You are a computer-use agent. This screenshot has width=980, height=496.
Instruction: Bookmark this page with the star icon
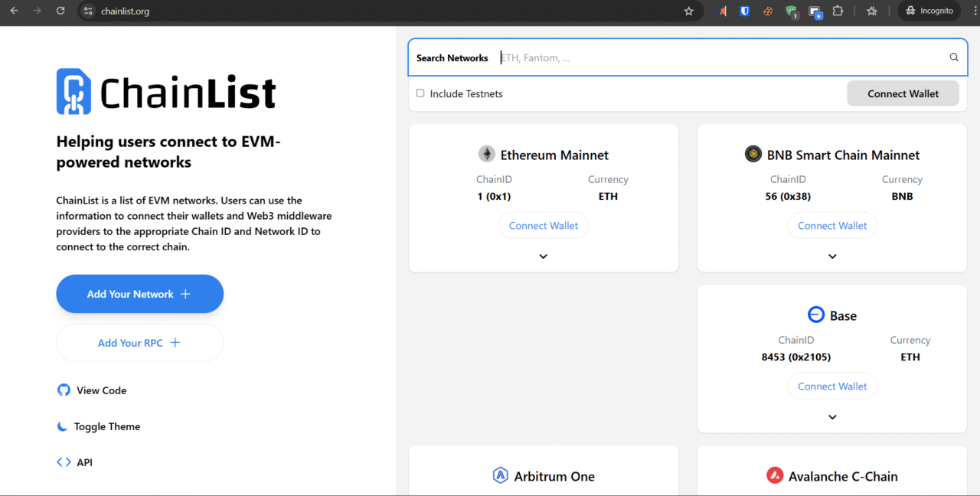[x=688, y=11]
